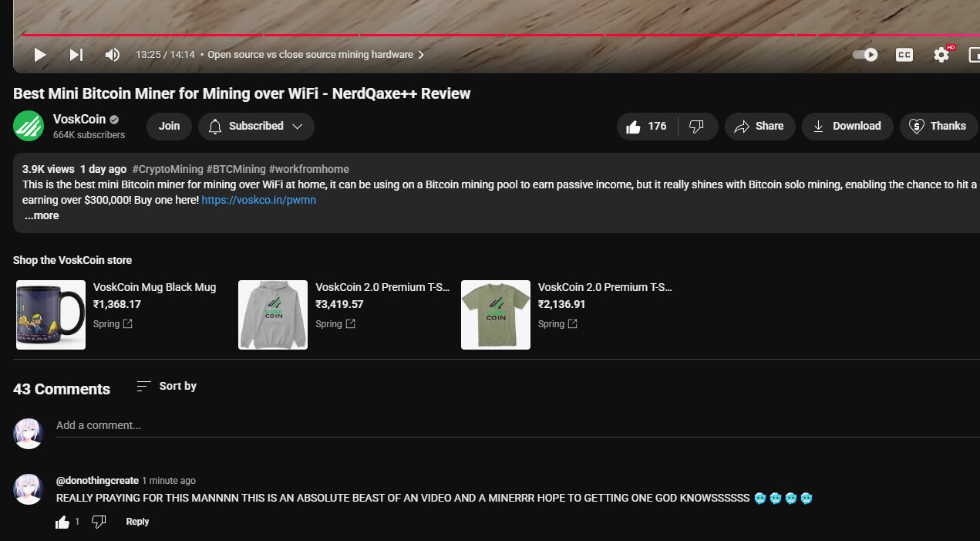Expand the chapter 'Open source vs close source mining hardware'
980x541 pixels.
tap(316, 55)
